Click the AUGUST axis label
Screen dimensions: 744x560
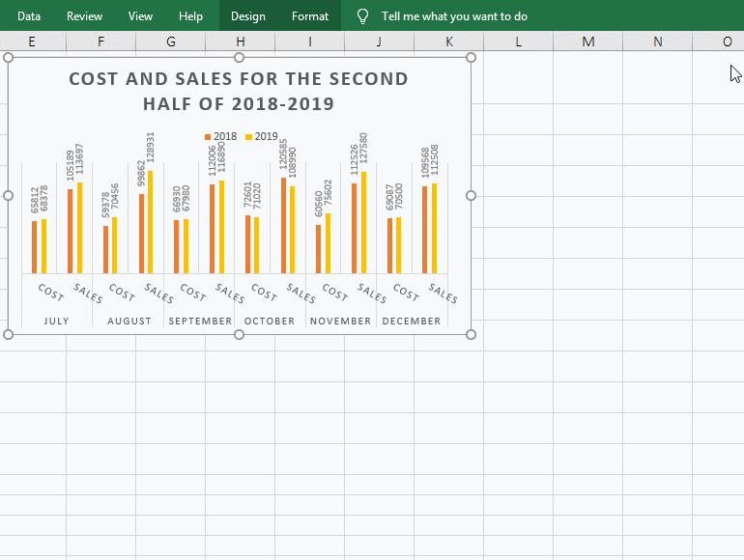pos(129,321)
